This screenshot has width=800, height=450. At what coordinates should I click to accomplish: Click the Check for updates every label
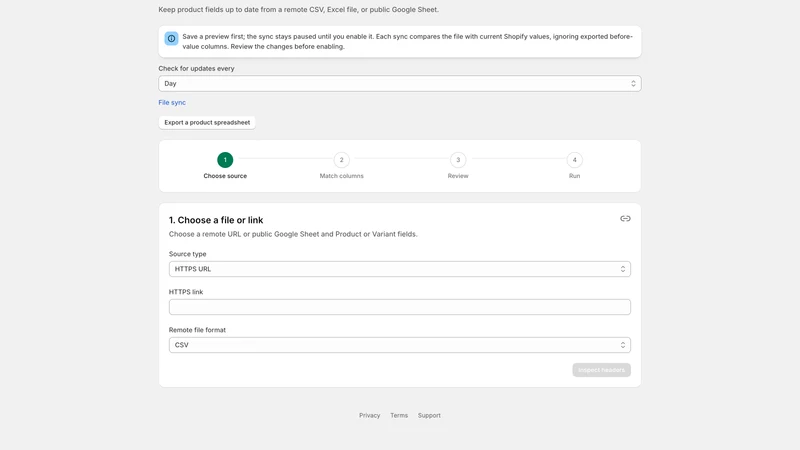click(196, 68)
